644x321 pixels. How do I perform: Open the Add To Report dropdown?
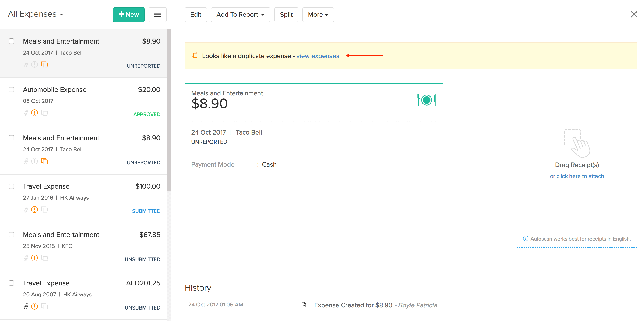coord(240,15)
